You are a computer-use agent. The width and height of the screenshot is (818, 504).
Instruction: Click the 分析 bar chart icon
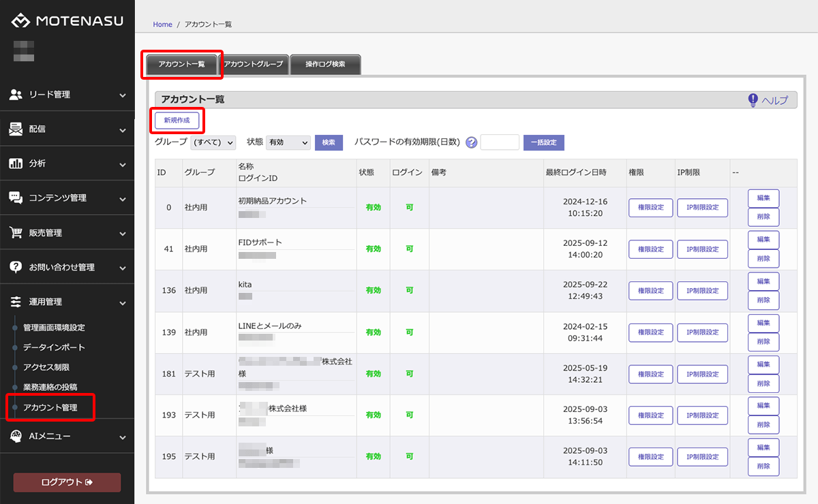(x=16, y=163)
